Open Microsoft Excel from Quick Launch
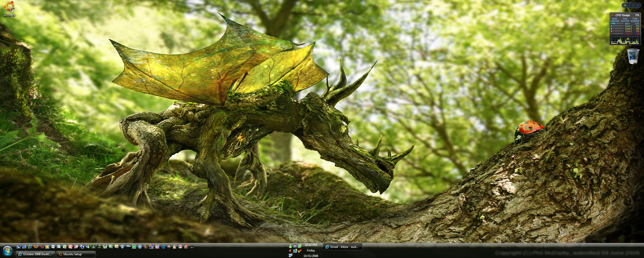Screen dimensions: 644x258 (x=65, y=247)
